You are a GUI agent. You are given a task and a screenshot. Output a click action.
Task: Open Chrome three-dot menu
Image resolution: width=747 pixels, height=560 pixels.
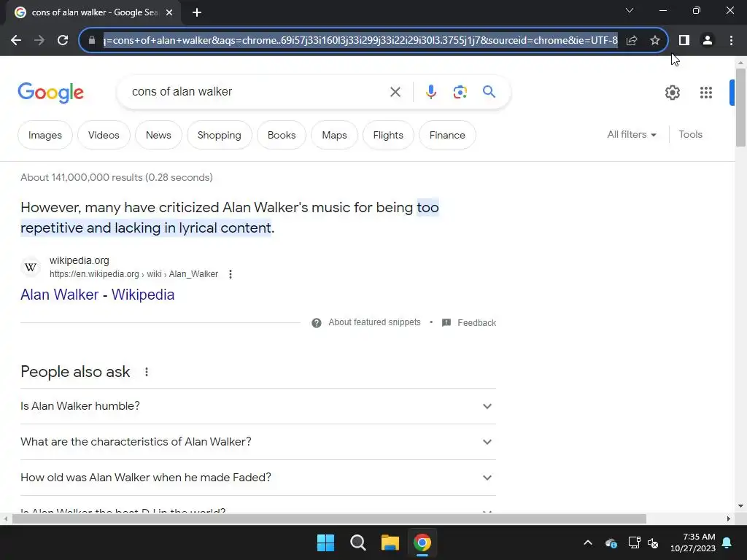click(731, 41)
